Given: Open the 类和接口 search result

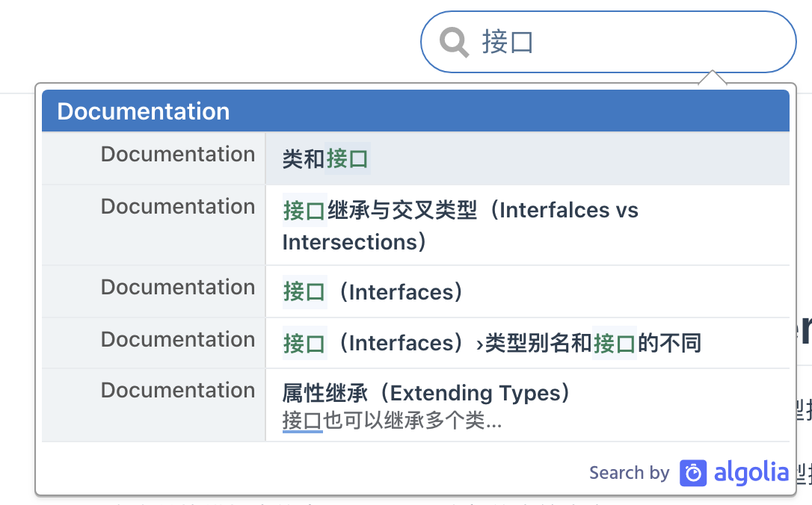Looking at the screenshot, I should (325, 159).
